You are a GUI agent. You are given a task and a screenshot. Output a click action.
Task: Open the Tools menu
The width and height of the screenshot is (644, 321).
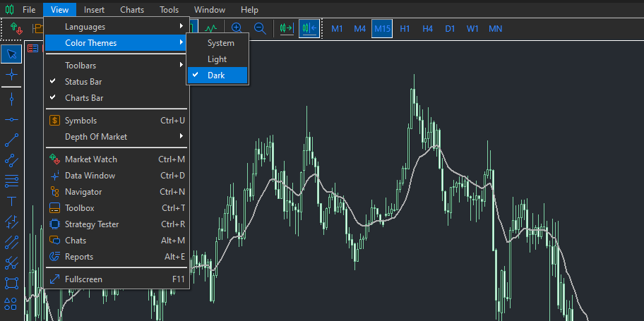pos(169,10)
